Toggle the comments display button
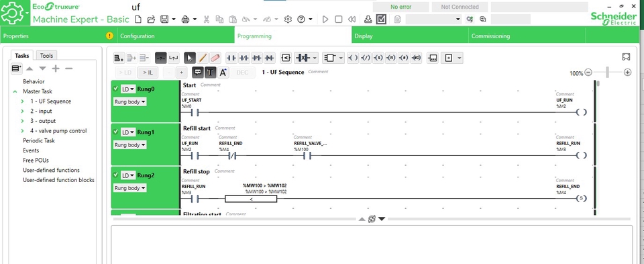Viewport: 644px width, 264px height. [x=198, y=73]
